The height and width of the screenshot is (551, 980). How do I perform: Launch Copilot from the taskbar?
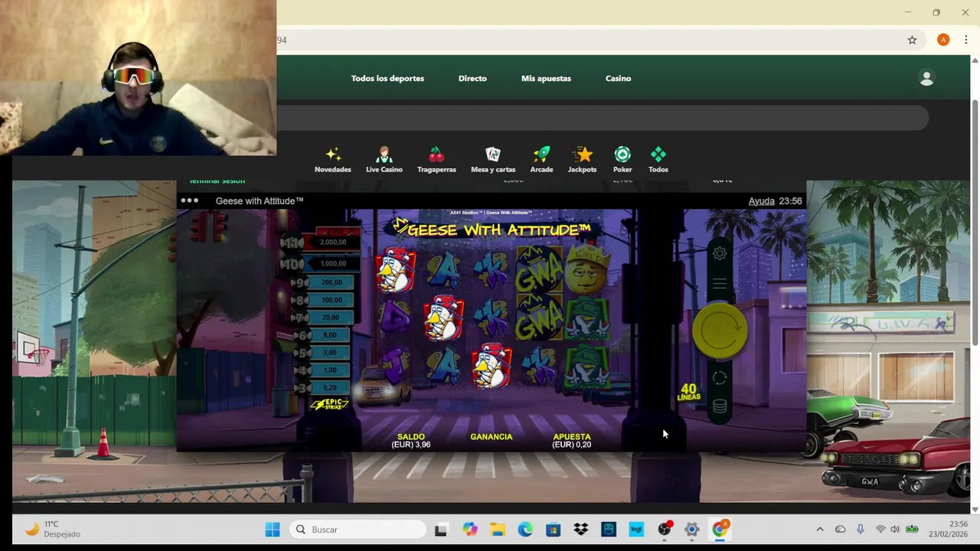click(x=469, y=530)
